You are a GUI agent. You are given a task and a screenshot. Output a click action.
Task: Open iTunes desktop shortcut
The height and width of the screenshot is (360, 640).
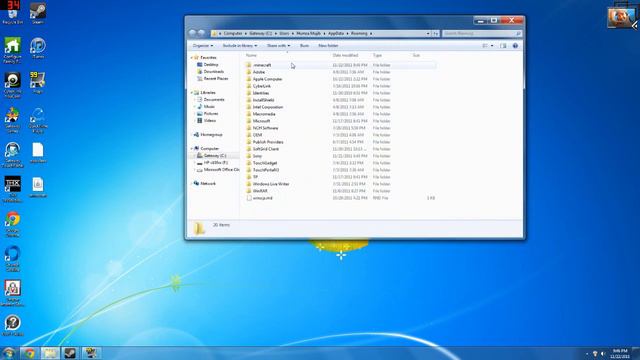tap(38, 48)
